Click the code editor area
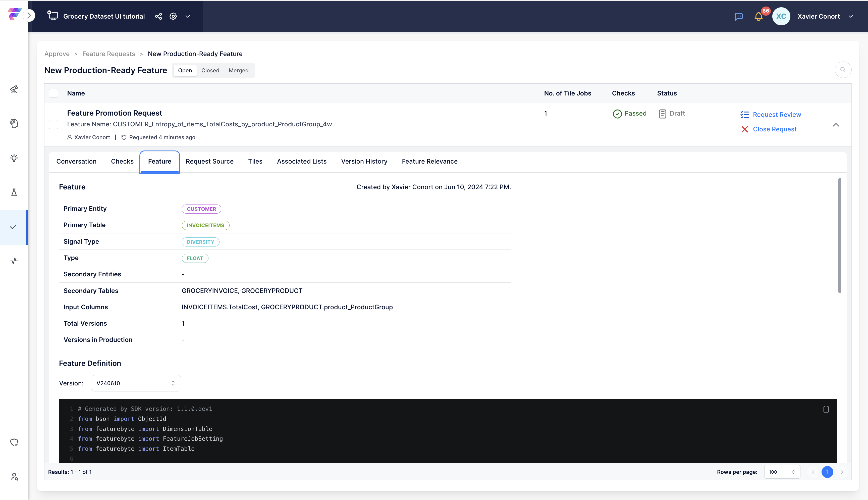Screen dimensions: 868x500 tap(448, 431)
